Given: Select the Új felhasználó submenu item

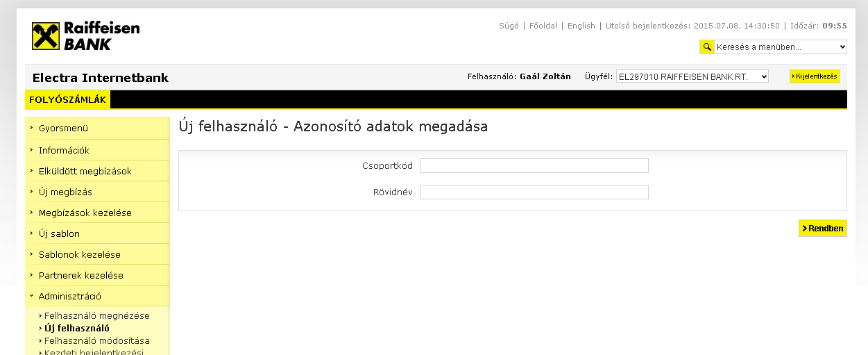Looking at the screenshot, I should 76,328.
